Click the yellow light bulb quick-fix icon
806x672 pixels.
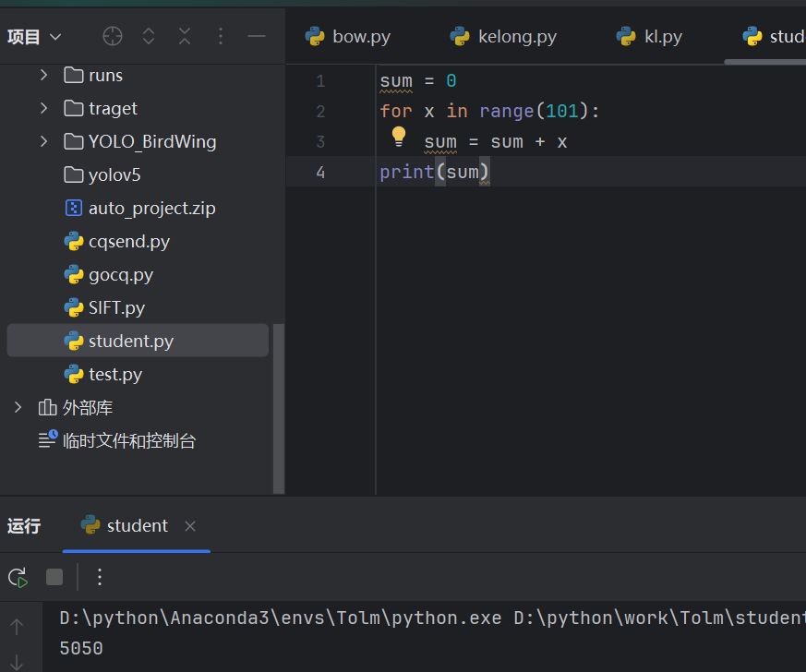[399, 137]
